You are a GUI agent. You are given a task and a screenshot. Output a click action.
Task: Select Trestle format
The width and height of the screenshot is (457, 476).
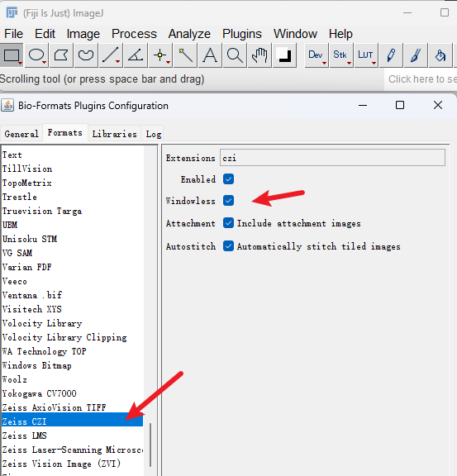72,197
